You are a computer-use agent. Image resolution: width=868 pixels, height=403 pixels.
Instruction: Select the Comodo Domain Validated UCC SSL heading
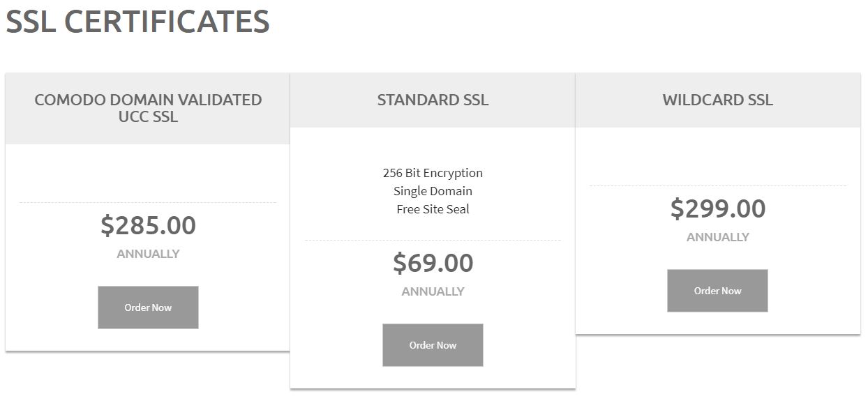click(148, 108)
